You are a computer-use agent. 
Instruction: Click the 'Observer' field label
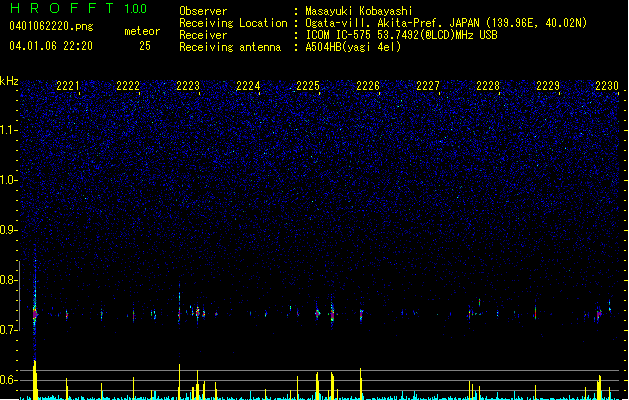pyautogui.click(x=203, y=11)
